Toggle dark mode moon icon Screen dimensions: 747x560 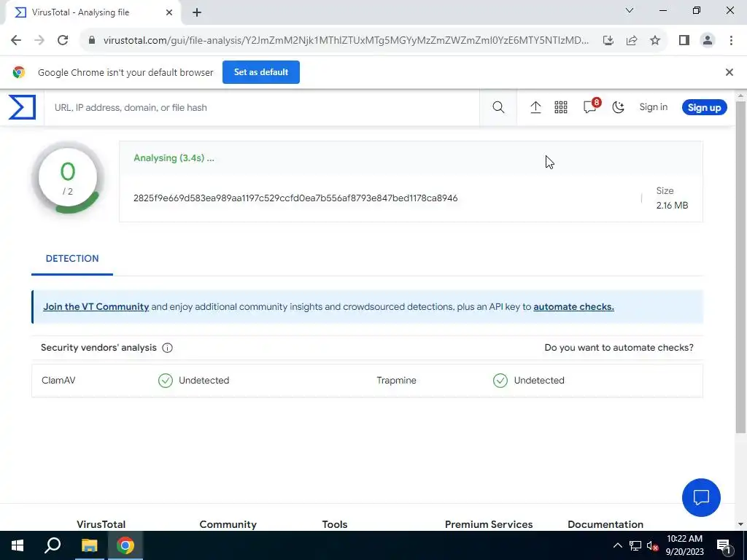click(x=618, y=107)
